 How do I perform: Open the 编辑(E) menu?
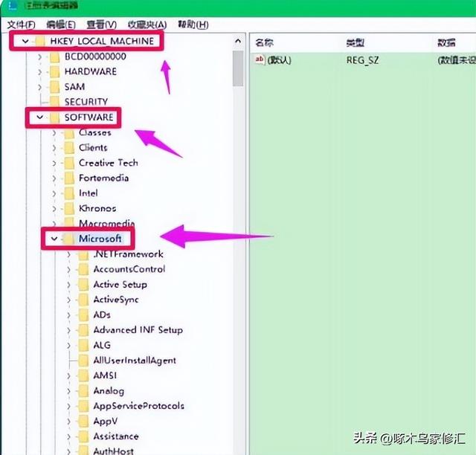point(61,25)
